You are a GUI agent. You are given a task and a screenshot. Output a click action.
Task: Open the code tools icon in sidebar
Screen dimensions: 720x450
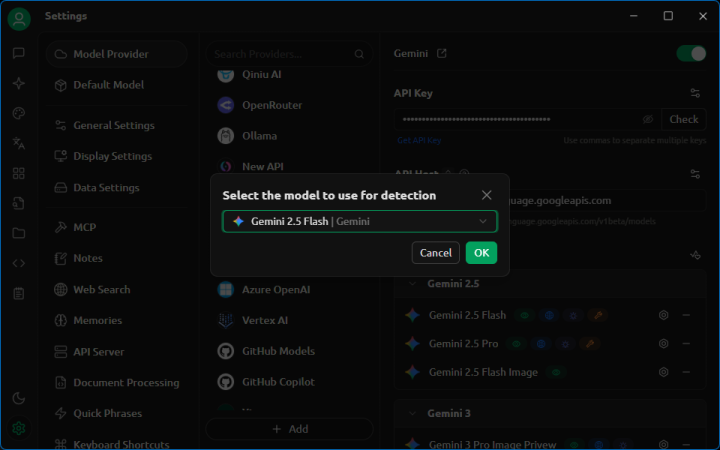click(18, 263)
